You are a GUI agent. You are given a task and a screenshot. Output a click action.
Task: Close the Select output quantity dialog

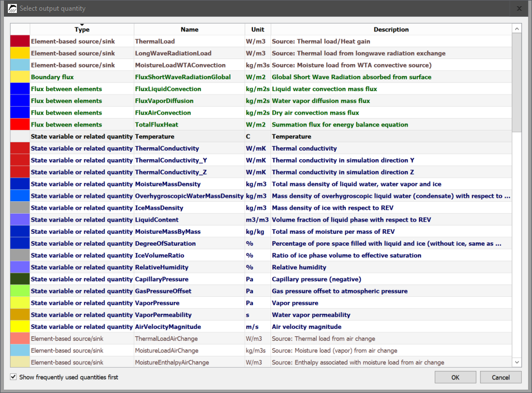pos(519,8)
